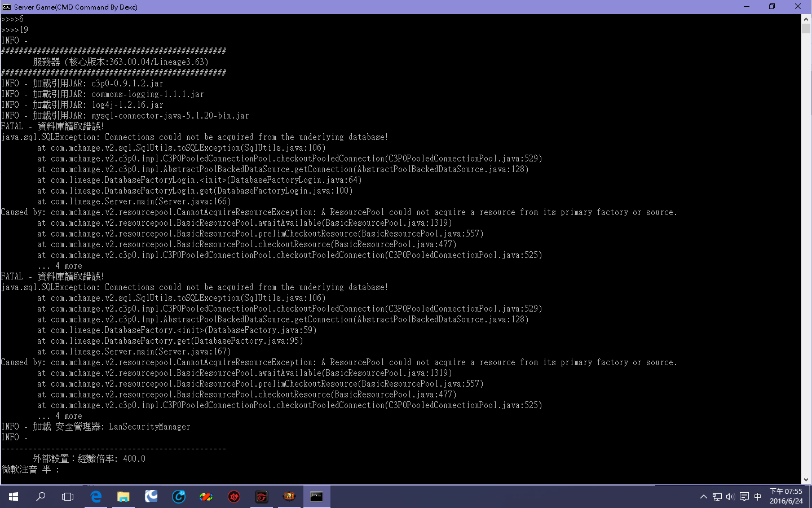The width and height of the screenshot is (812, 508).
Task: Open the blue C smiley app on taskbar
Action: click(179, 497)
